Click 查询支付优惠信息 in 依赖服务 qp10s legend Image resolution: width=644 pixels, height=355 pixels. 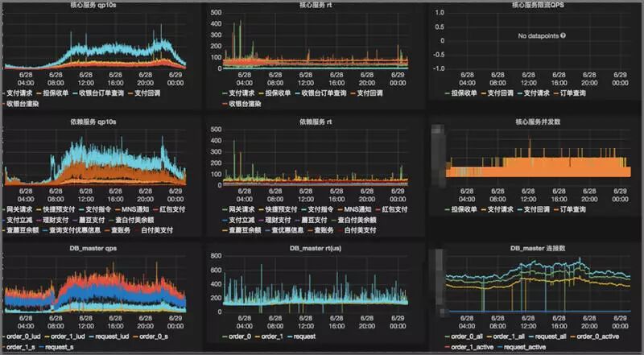click(x=75, y=230)
